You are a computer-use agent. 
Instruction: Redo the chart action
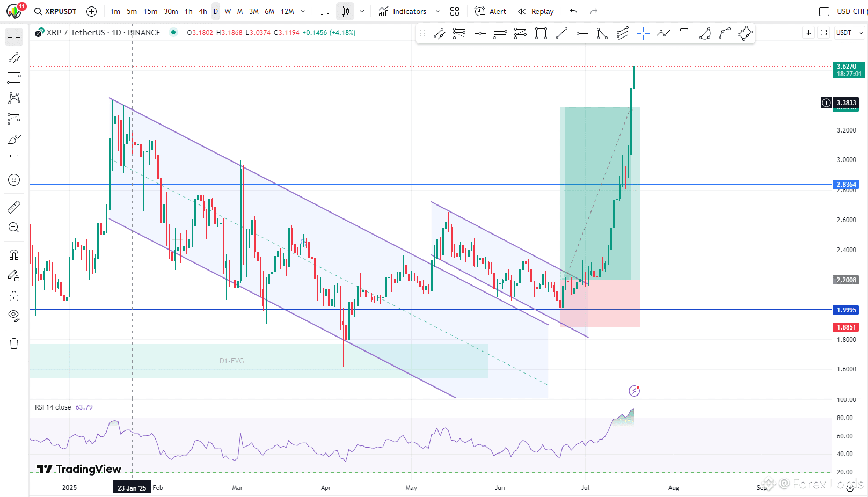pos(594,11)
